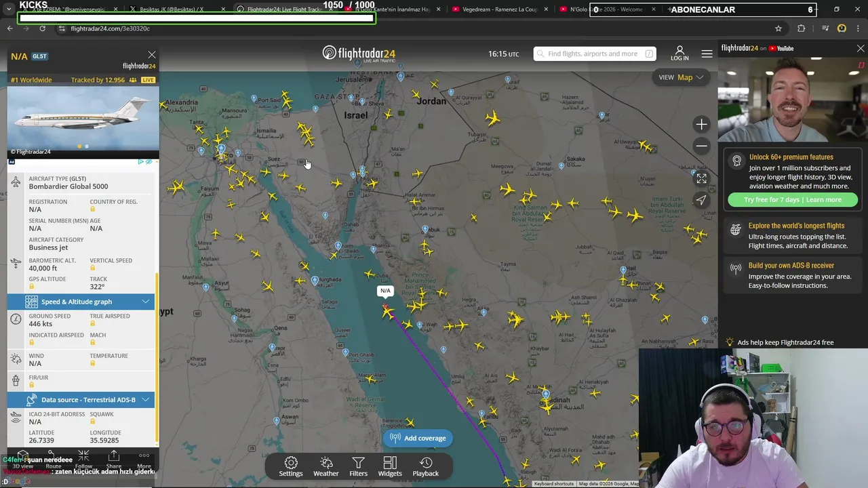Focus the Find flights, airports and more search
The height and width of the screenshot is (488, 868).
pos(594,54)
